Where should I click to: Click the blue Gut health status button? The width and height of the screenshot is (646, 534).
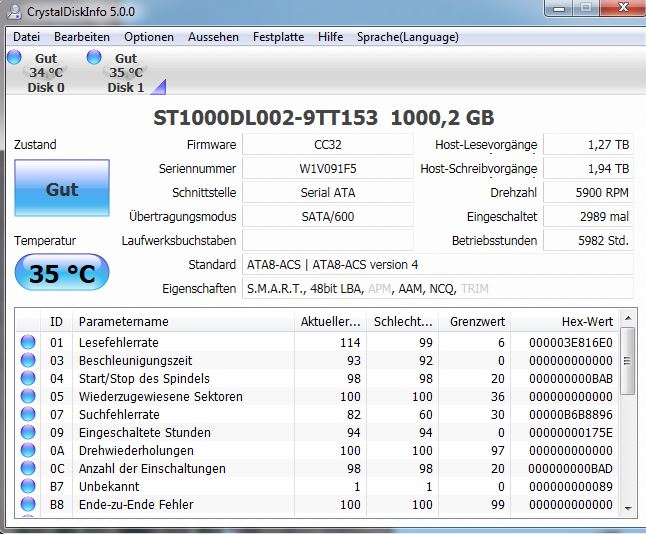click(62, 188)
